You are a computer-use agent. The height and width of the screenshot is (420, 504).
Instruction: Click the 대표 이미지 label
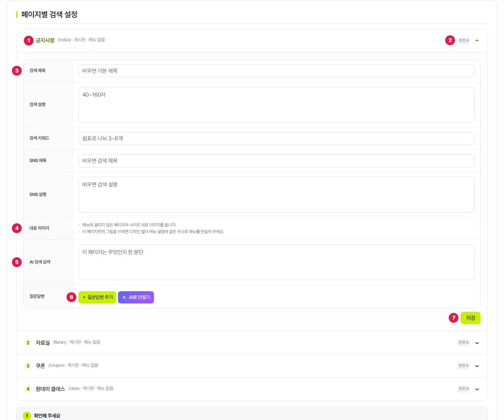[39, 228]
